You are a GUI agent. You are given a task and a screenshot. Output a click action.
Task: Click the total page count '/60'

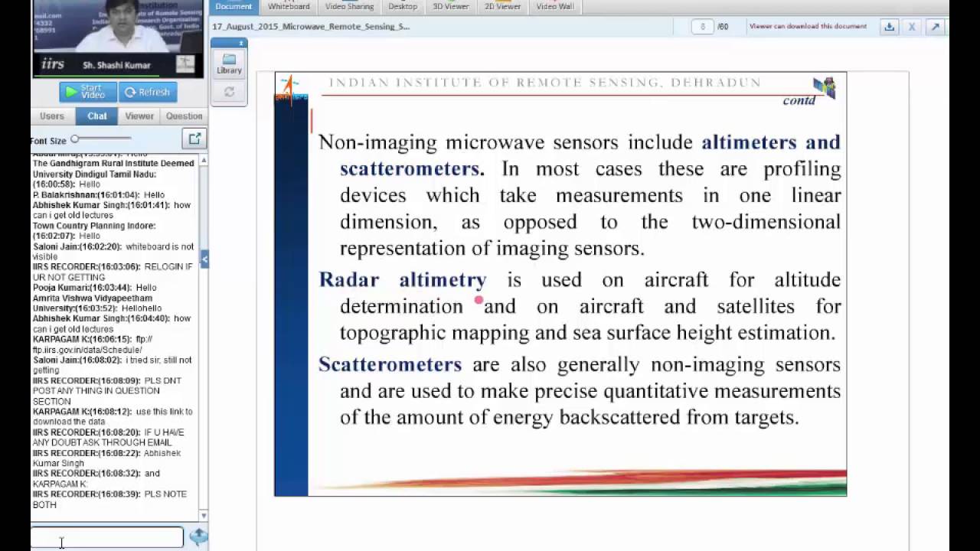pyautogui.click(x=723, y=27)
